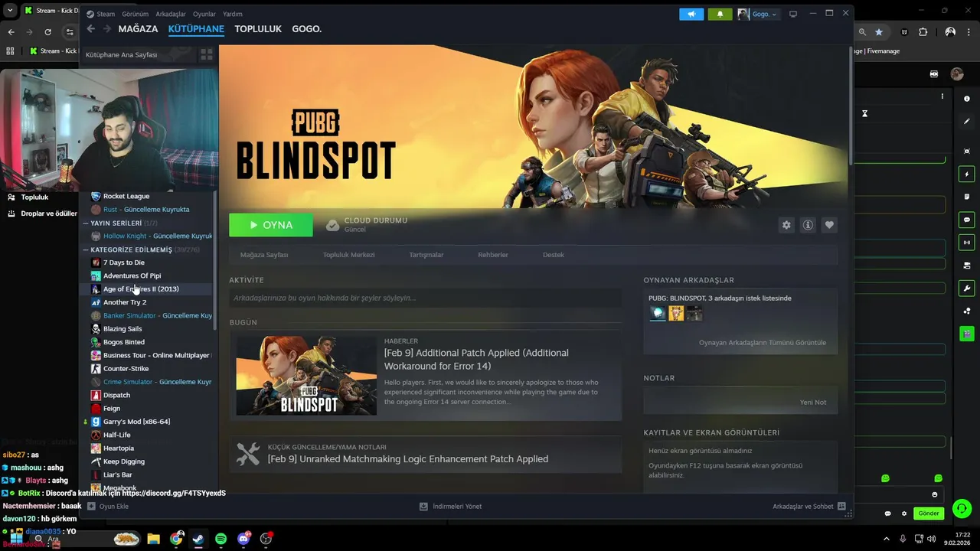Click Oynayan Arkadaşların Tümünü Görüntüle
Viewport: 980px width, 551px height.
click(x=763, y=343)
